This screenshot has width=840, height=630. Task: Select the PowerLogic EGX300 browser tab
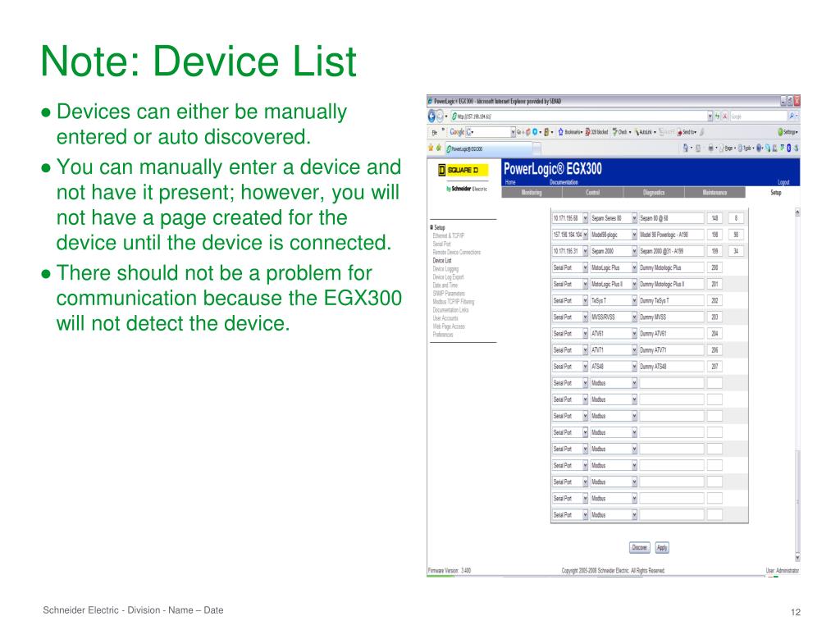(489, 148)
